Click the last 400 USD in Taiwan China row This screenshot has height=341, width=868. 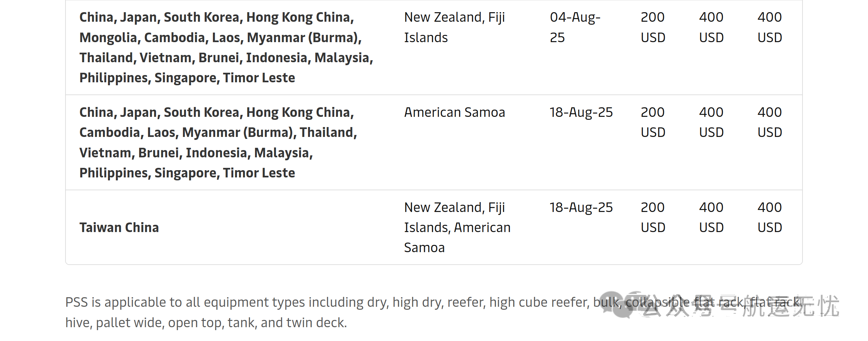(770, 217)
